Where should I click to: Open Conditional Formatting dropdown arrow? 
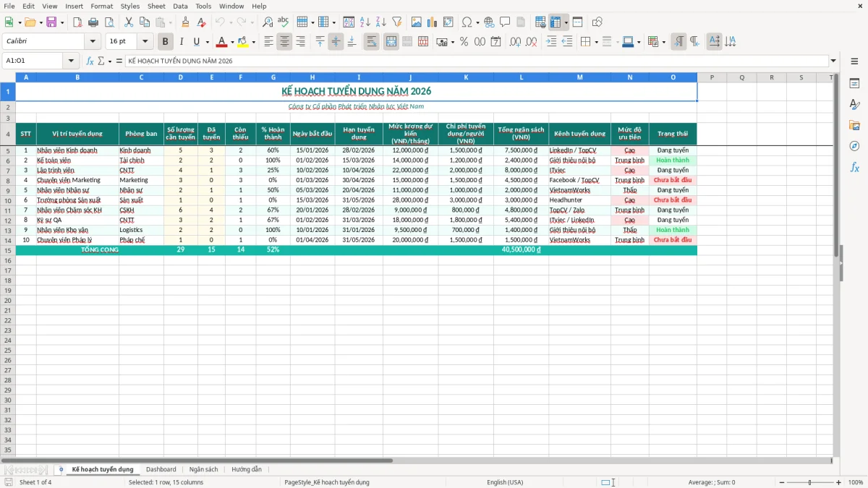[664, 42]
